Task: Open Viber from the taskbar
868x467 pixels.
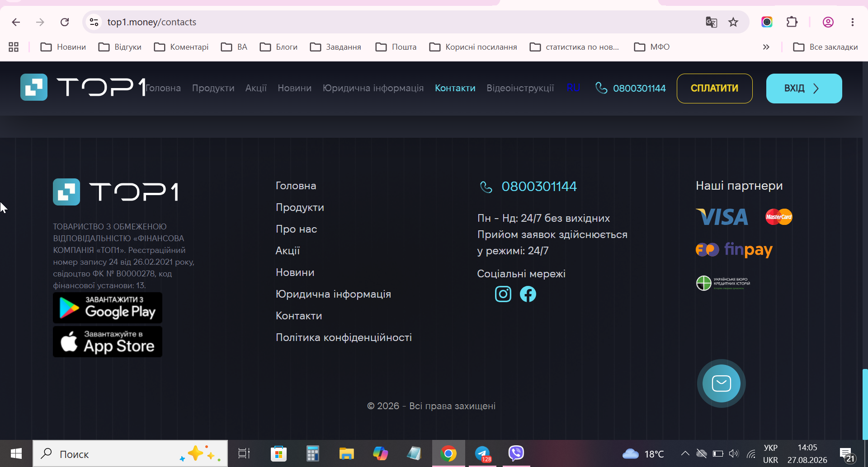Action: coord(516,453)
